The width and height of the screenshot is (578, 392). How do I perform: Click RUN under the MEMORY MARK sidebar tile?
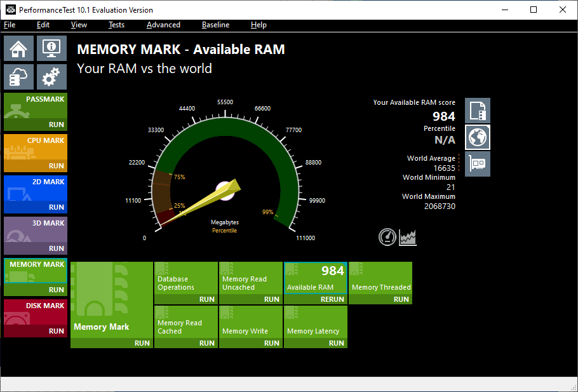click(x=57, y=290)
